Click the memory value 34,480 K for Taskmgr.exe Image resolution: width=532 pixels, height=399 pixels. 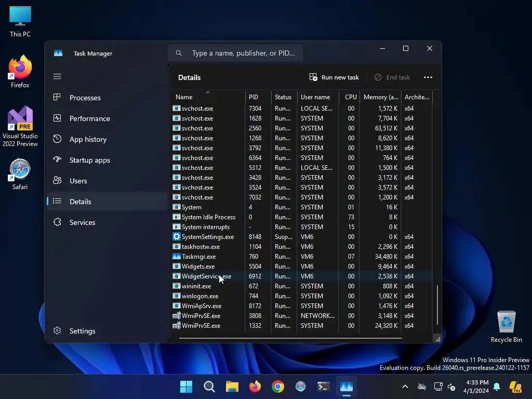pos(386,257)
